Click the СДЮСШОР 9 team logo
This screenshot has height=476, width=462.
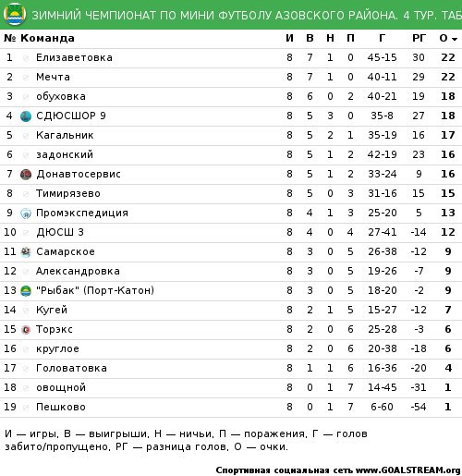click(26, 116)
